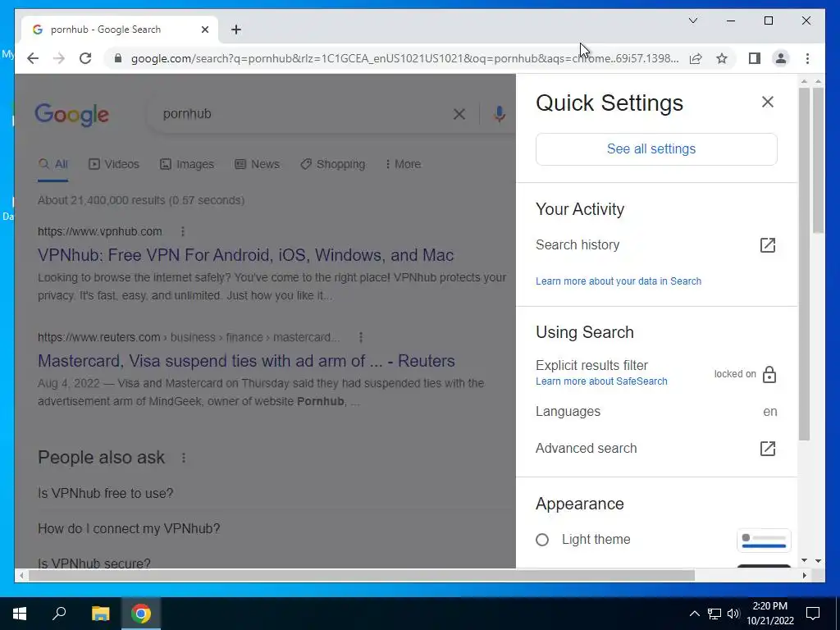Click the horizontal scrollbar at page bottom
Viewport: 840px width, 630px height.
(362, 576)
